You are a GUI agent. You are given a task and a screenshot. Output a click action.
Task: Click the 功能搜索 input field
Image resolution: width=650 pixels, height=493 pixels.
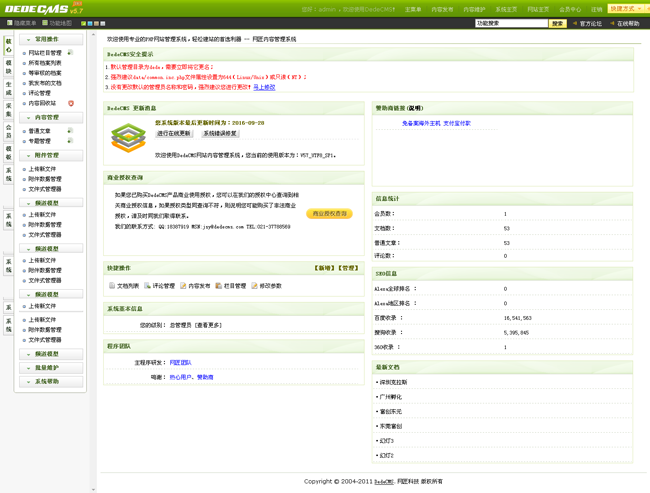click(x=512, y=24)
